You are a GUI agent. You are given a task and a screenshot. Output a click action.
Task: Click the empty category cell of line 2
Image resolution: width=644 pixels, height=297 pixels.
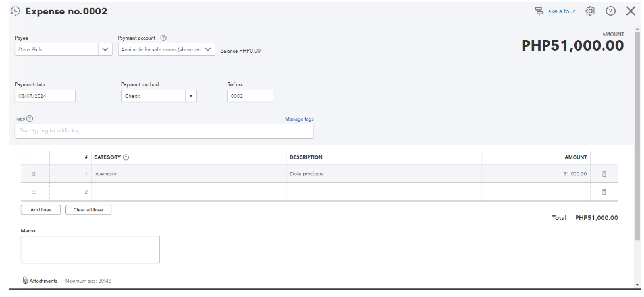pos(189,192)
